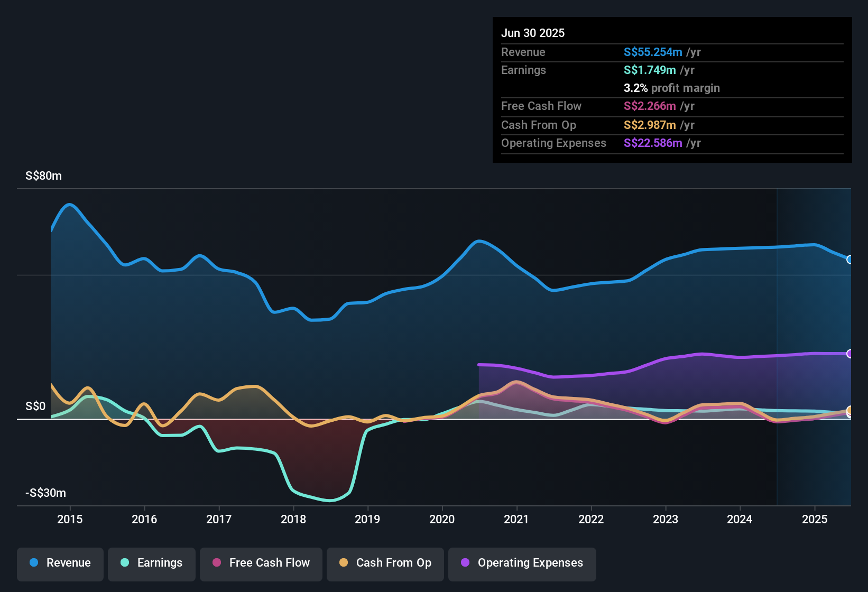Click the 2019 x-axis label
This screenshot has height=592, width=868.
click(367, 519)
